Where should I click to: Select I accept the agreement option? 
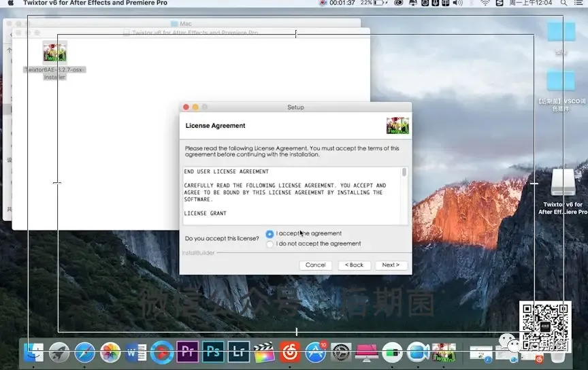pyautogui.click(x=269, y=234)
